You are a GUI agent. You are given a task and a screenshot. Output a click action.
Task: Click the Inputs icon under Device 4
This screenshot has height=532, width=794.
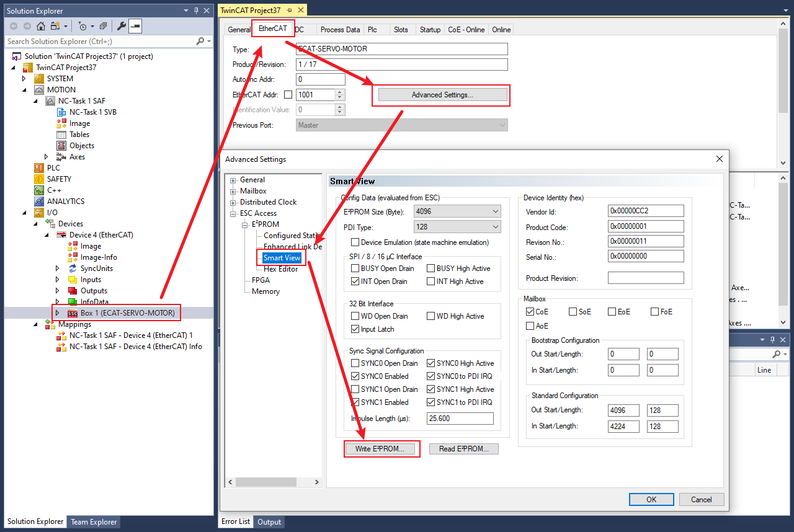[x=73, y=280]
